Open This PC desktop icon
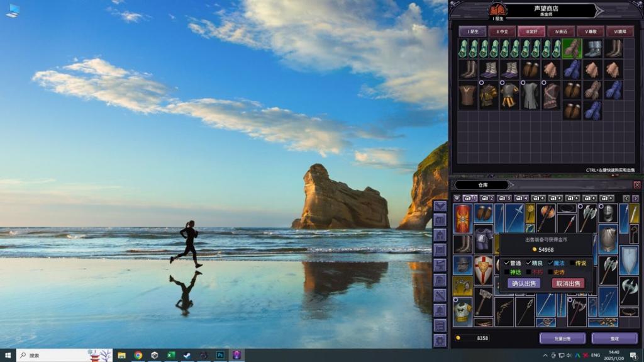This screenshot has height=362, width=644. [13, 11]
